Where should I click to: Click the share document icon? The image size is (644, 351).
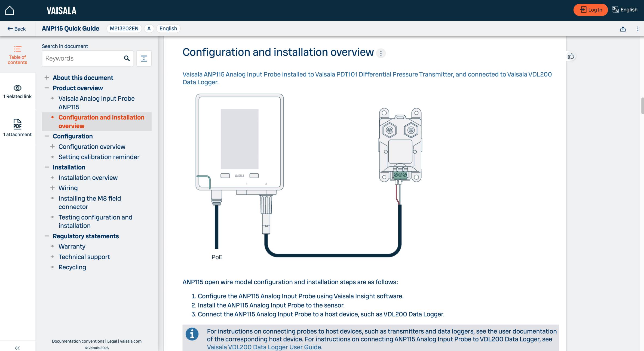click(623, 29)
